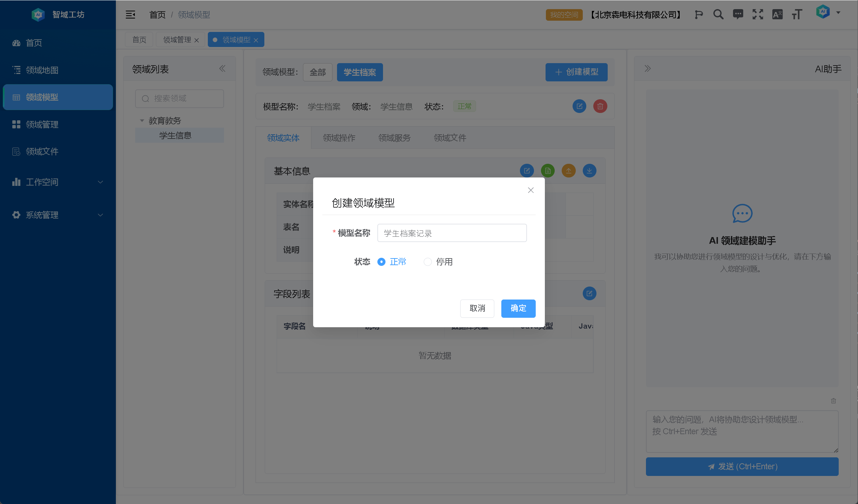The height and width of the screenshot is (504, 858).
Task: Click the font size icon in header
Action: click(x=797, y=14)
